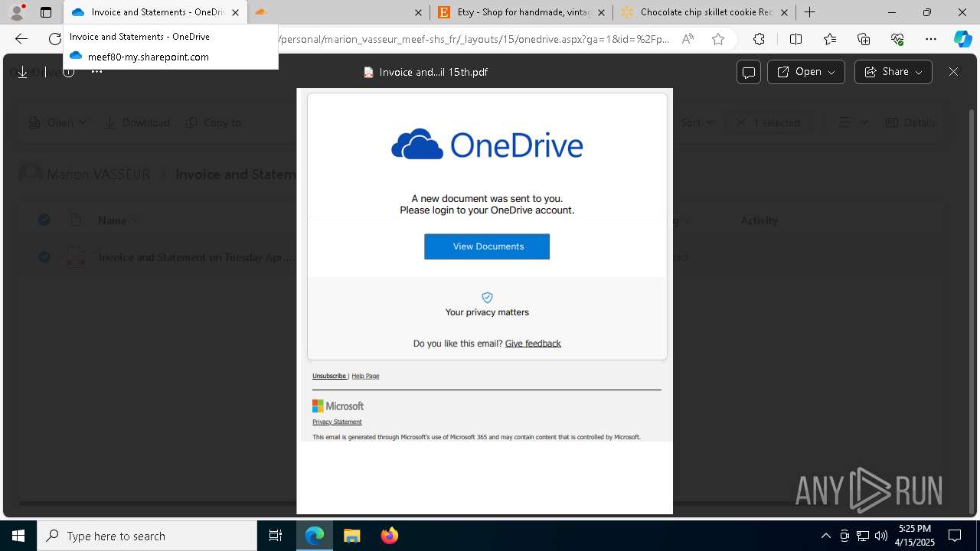
Task: Open file info icon in preview toolbar
Action: point(68,72)
